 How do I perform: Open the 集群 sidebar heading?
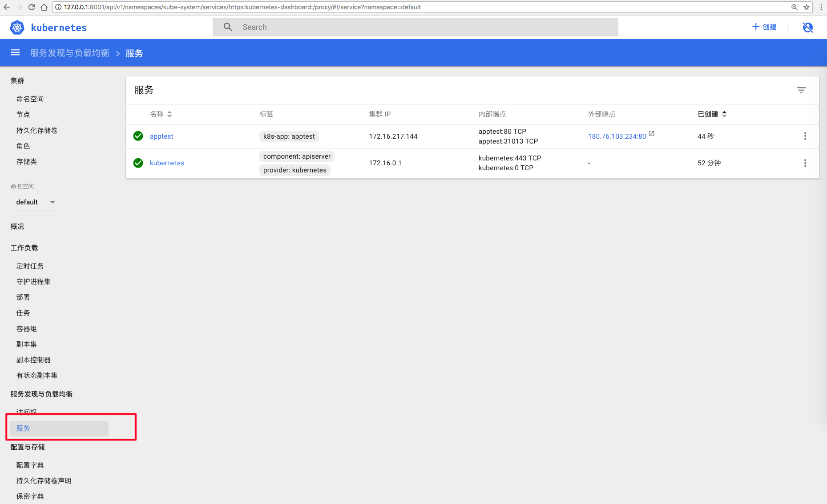pyautogui.click(x=17, y=81)
